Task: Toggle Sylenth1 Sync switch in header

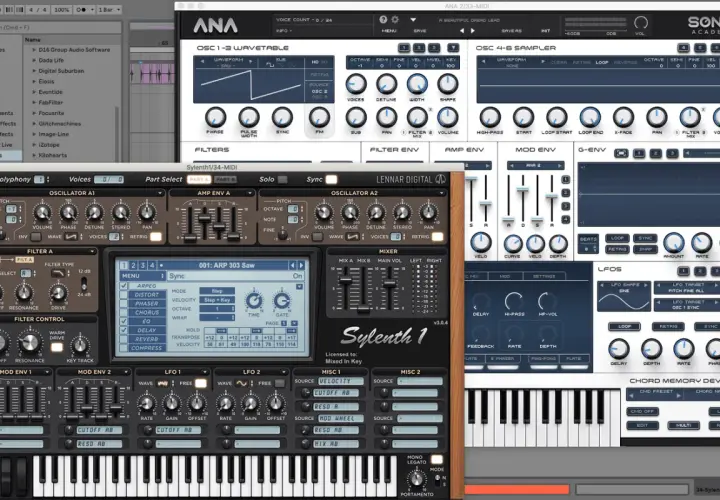Action: click(331, 180)
